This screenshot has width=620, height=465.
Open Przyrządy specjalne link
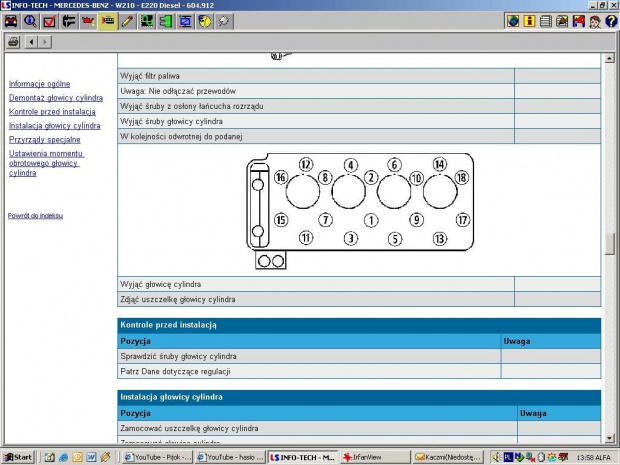point(44,140)
